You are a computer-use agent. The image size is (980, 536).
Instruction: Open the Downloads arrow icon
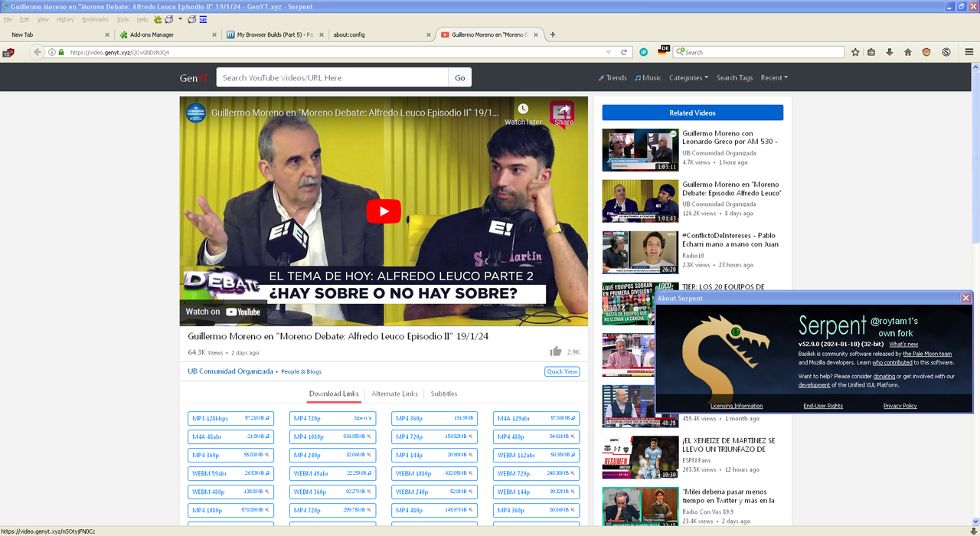(x=890, y=52)
